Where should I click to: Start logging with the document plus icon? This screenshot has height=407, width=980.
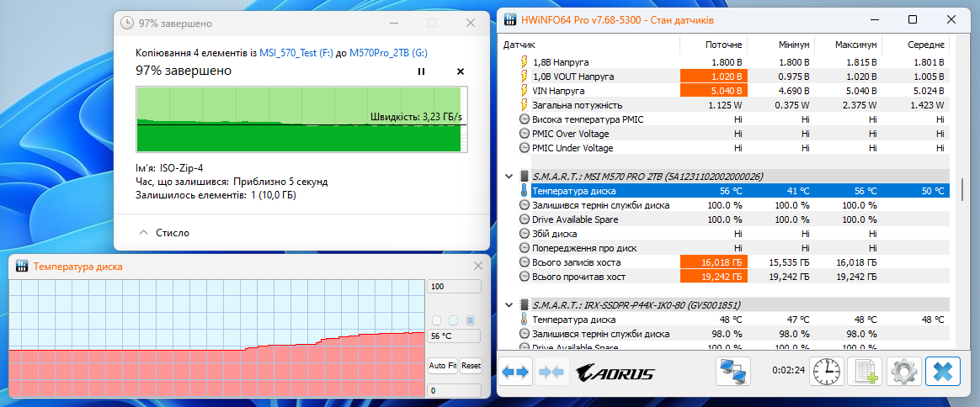(x=865, y=373)
